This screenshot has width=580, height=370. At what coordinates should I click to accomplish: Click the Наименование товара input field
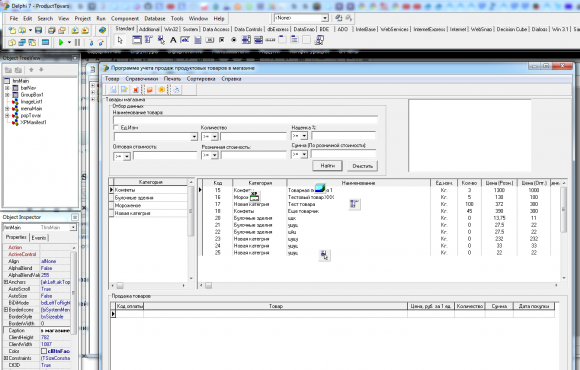[245, 120]
